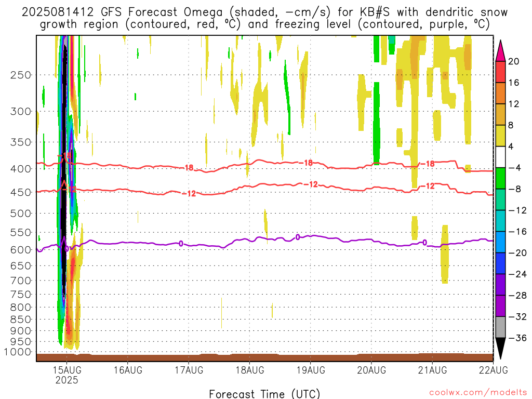Viewport: 532px width, 399px height.
Task: Click the black bottom arrow of colorbar
Action: [500, 349]
